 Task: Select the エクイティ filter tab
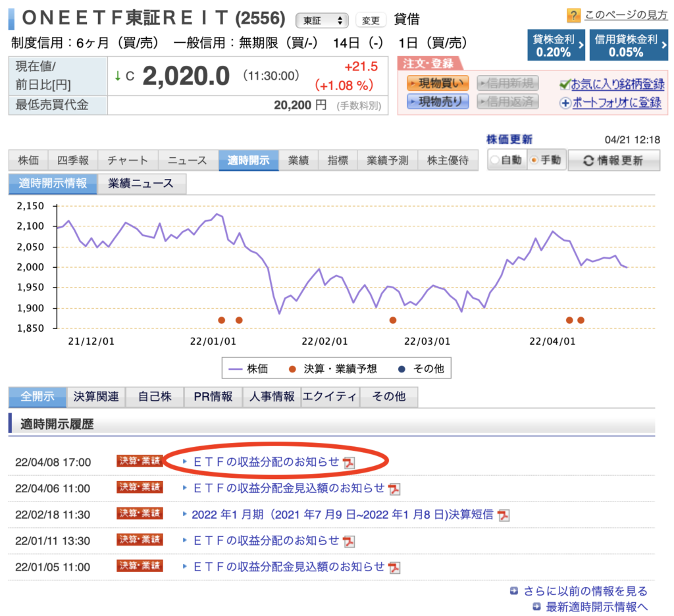330,396
